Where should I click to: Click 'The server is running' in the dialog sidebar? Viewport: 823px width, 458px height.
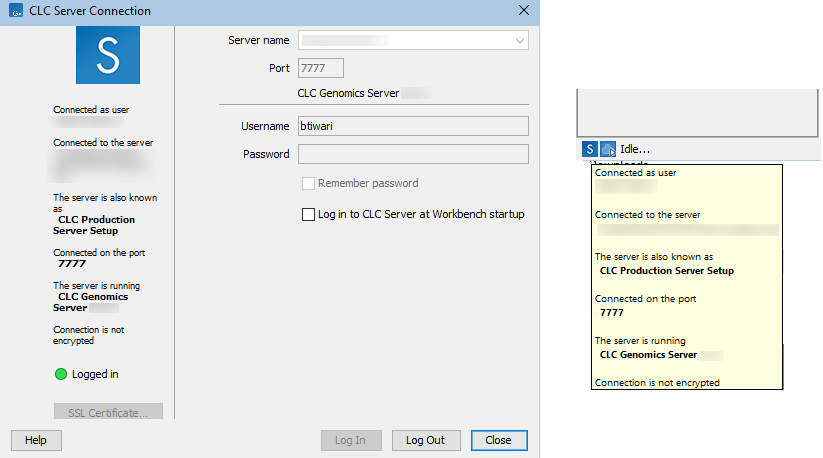97,285
